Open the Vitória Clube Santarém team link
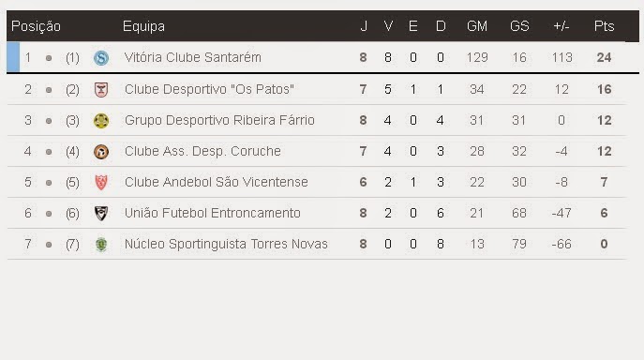This screenshot has width=644, height=360. click(192, 57)
